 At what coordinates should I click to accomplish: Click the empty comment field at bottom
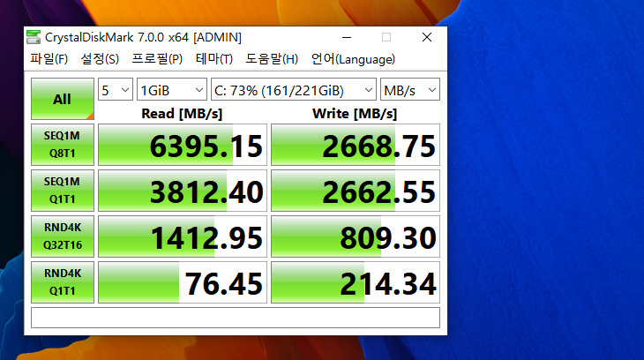(x=236, y=318)
